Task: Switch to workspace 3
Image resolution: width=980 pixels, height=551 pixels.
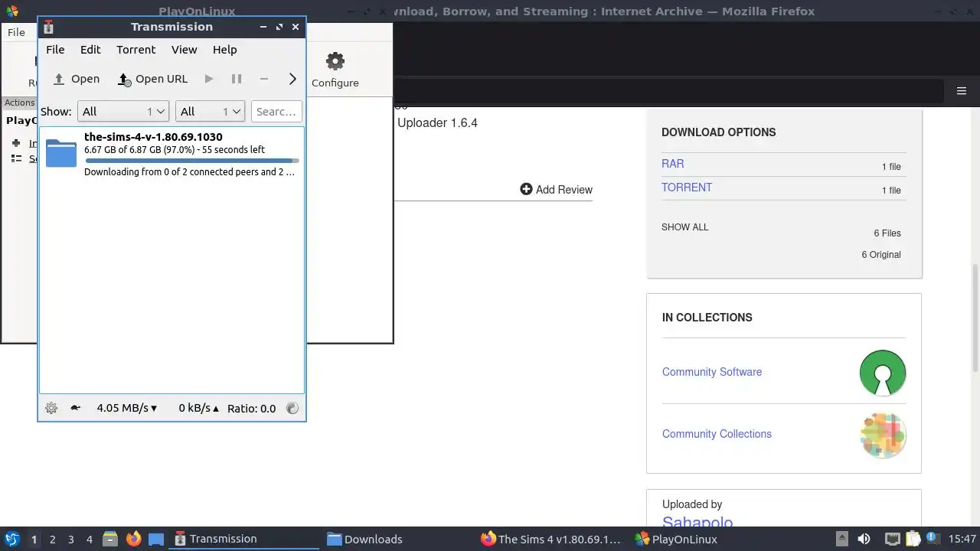Action: [x=70, y=540]
